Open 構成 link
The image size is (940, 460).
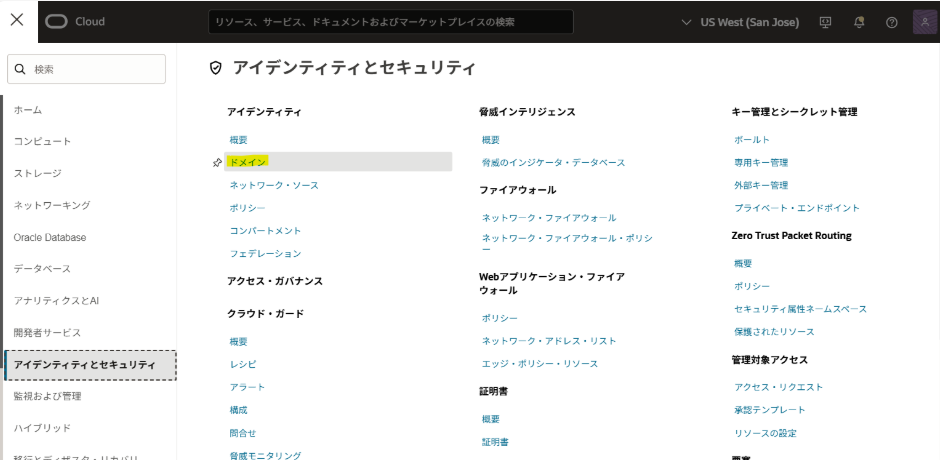(x=239, y=410)
